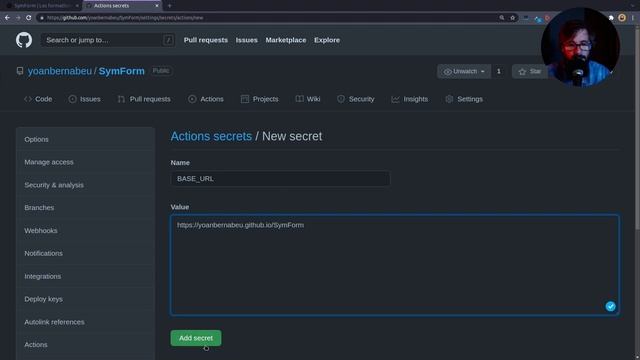Click inside the Value text area
Image resolution: width=640 pixels, height=360 pixels.
click(395, 265)
